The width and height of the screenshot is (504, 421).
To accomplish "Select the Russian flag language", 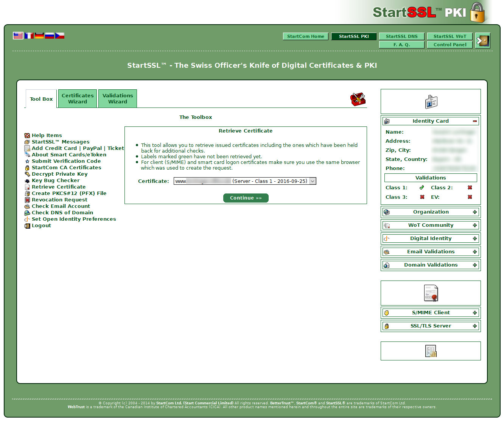I will point(50,36).
